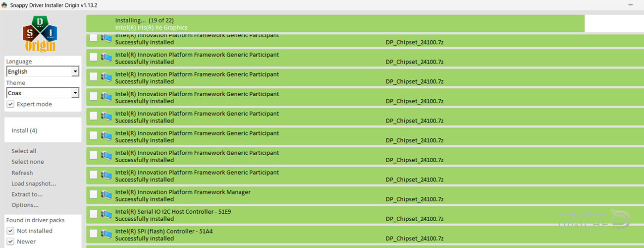Click device icon for Serial IO I2C Host Controller
This screenshot has width=644, height=248.
click(x=106, y=215)
